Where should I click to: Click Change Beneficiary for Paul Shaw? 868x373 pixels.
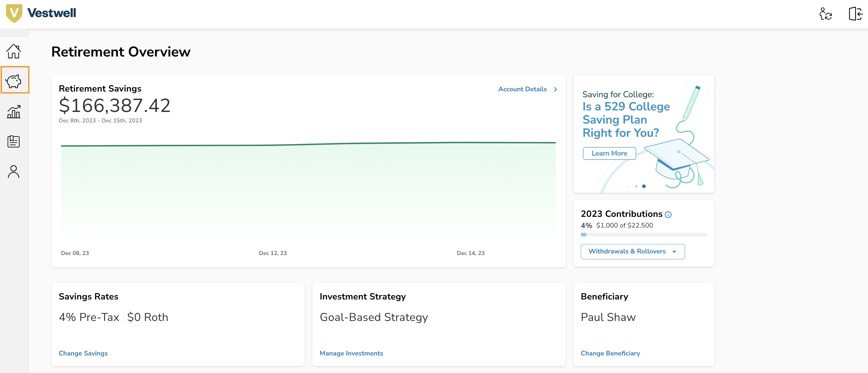point(610,353)
